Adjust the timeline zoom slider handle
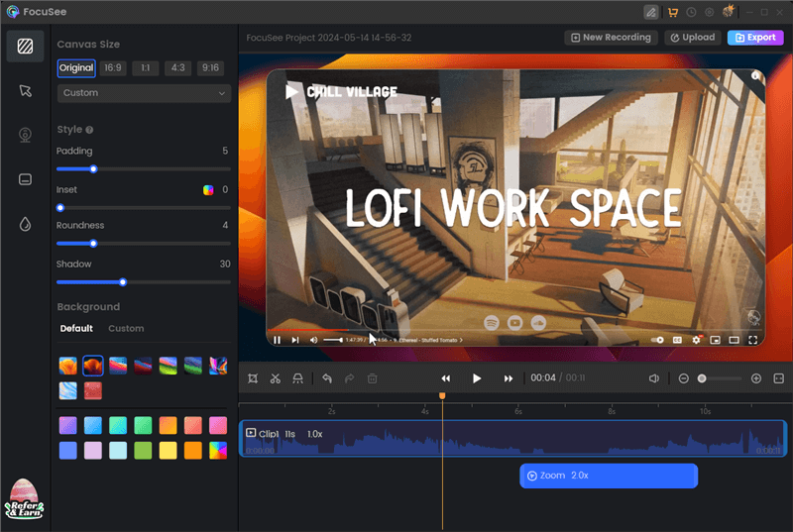Screen dimensions: 793x532 pyautogui.click(x=702, y=378)
